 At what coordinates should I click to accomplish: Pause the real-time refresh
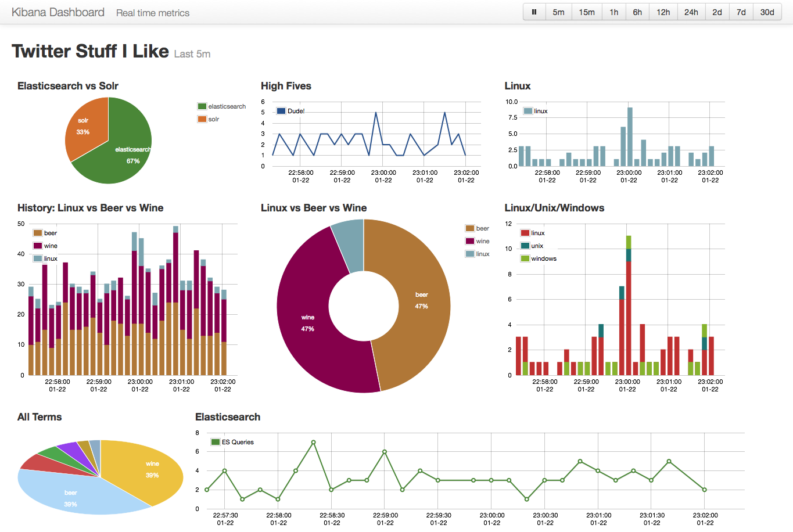[x=534, y=12]
